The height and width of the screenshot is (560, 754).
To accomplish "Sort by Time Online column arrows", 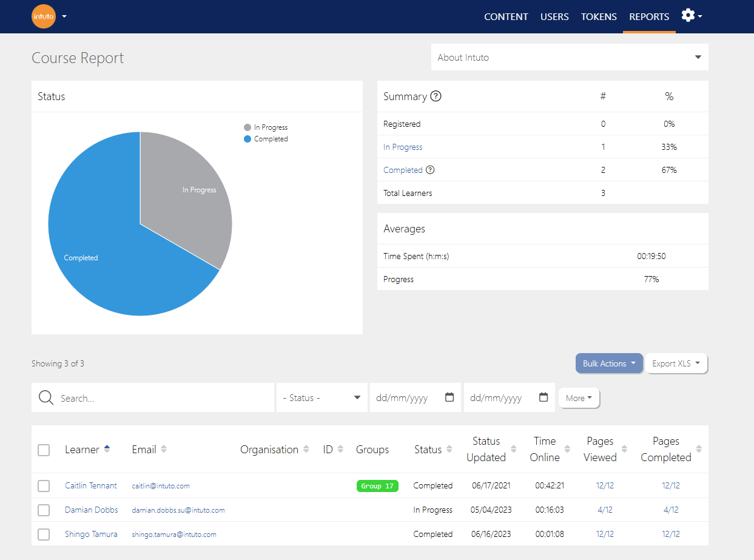I will point(567,449).
